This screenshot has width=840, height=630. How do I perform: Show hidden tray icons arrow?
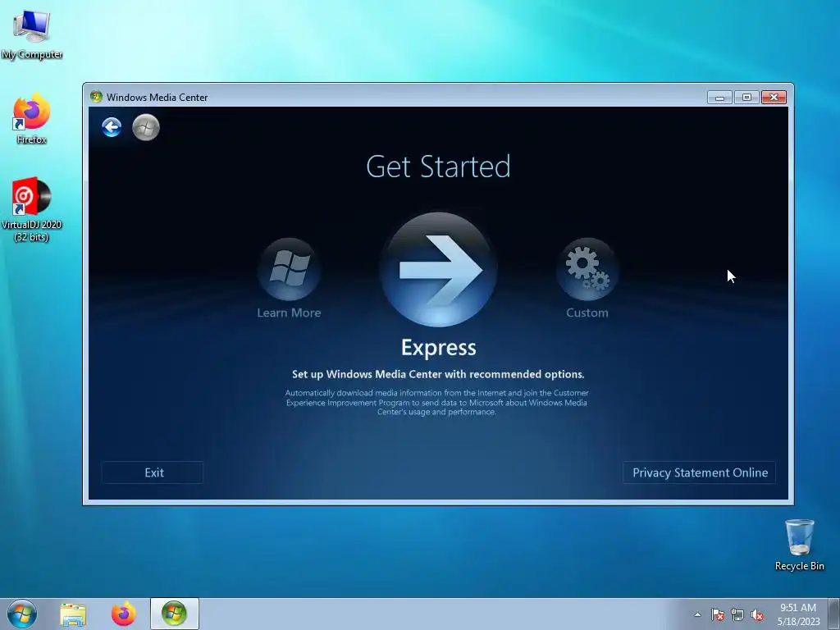coord(697,614)
